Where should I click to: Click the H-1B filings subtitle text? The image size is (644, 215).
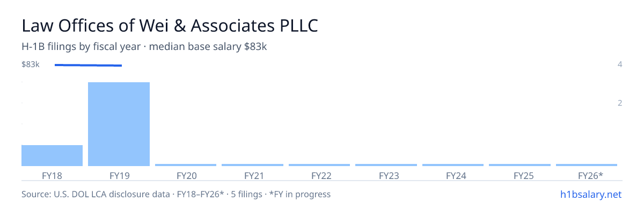pyautogui.click(x=144, y=47)
